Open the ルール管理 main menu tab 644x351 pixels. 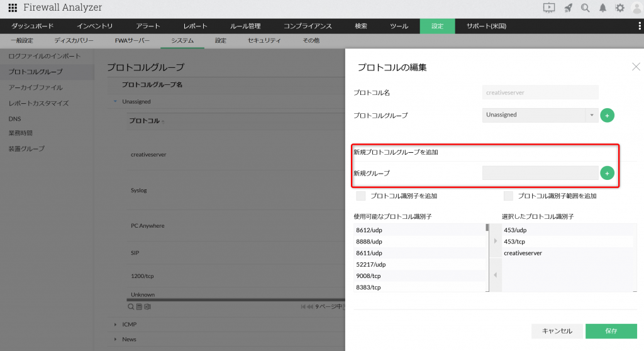point(245,26)
